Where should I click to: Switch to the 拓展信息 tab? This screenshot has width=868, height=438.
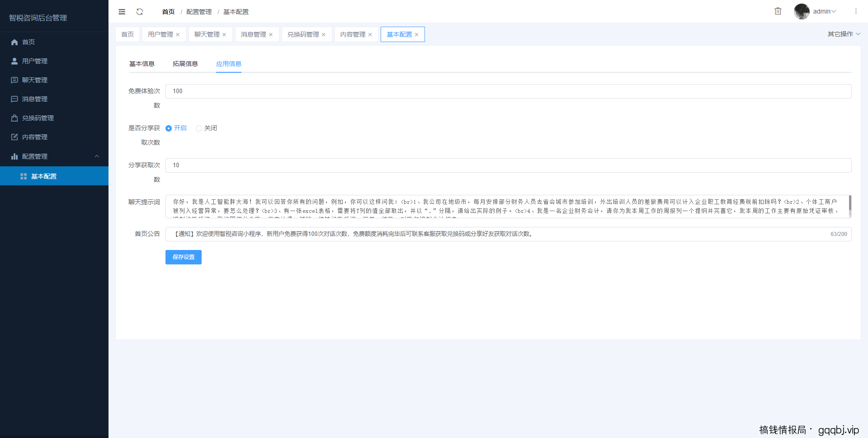click(x=185, y=64)
